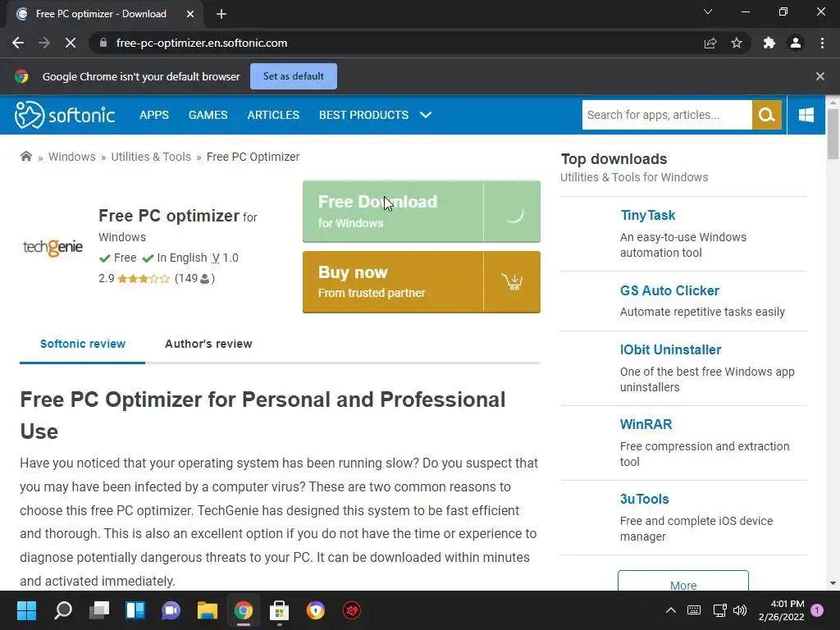Dismiss the default browser notification bar

point(820,76)
